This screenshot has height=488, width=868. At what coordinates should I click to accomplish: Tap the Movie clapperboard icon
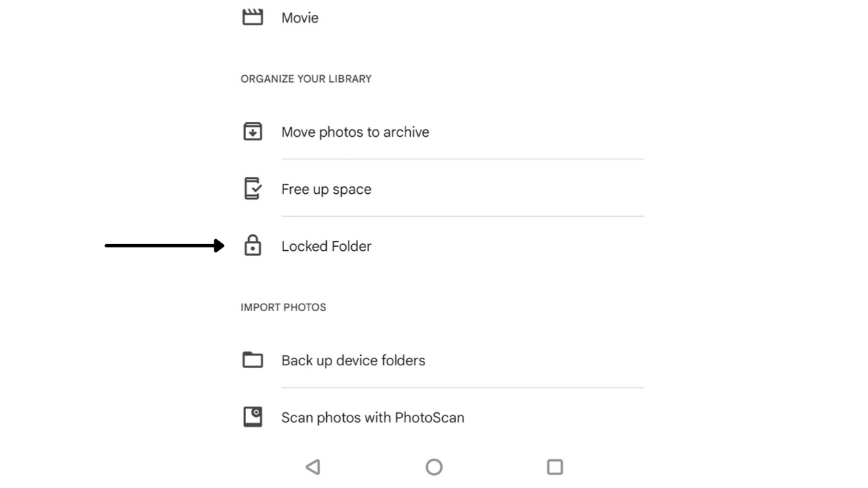click(252, 17)
